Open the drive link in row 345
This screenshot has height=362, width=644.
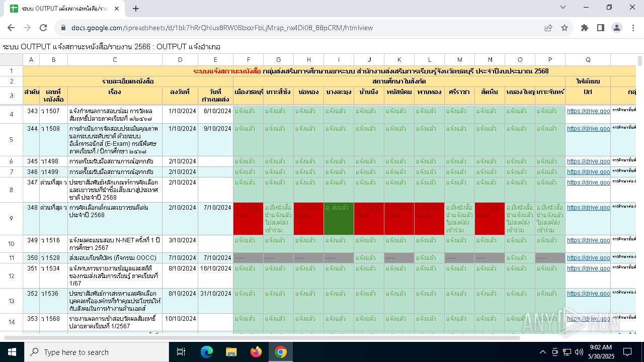tap(588, 161)
